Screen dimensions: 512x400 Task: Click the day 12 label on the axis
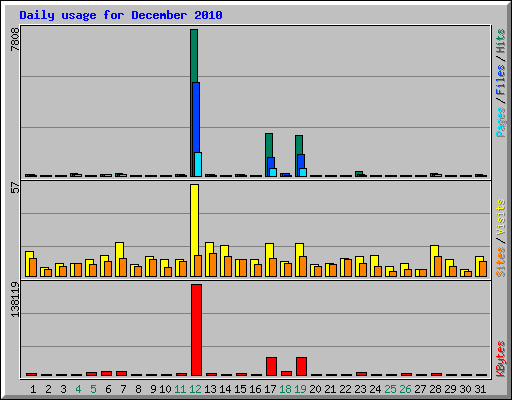click(195, 389)
